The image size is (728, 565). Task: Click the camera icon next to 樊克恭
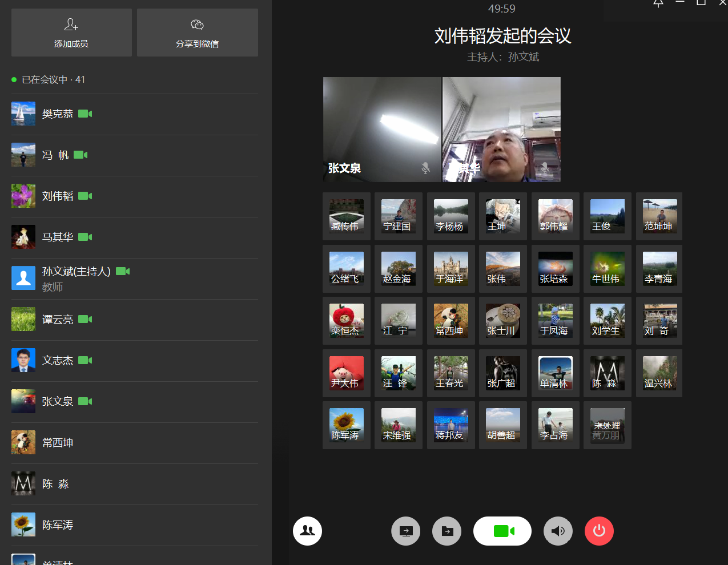85,114
